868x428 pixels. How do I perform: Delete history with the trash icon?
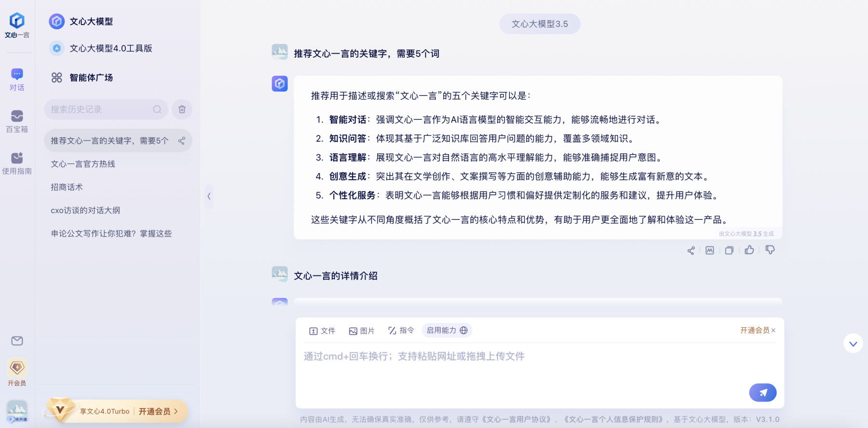pos(182,109)
